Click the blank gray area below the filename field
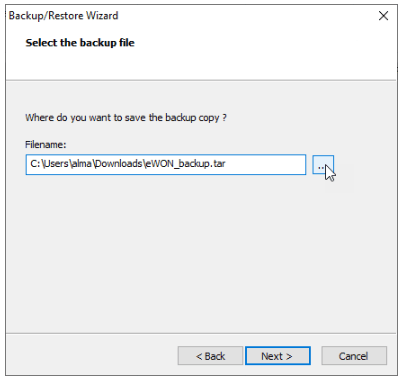 tap(200, 253)
